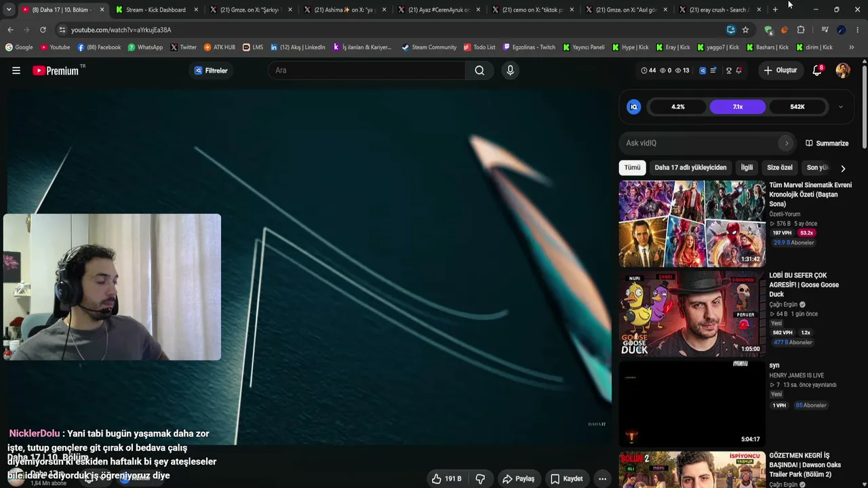
Task: Like the video (191 B)
Action: pos(446,479)
